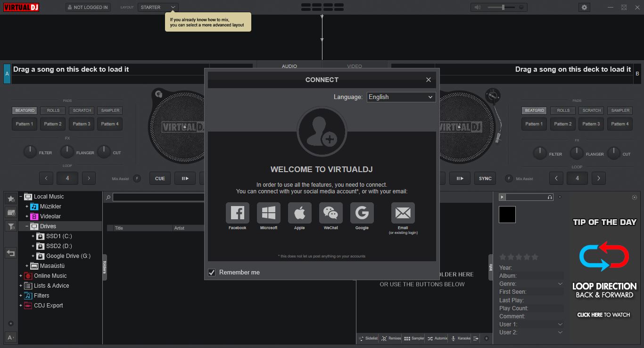Connect using WeChat icon
Screen dimensions: 644x348
(x=330, y=213)
